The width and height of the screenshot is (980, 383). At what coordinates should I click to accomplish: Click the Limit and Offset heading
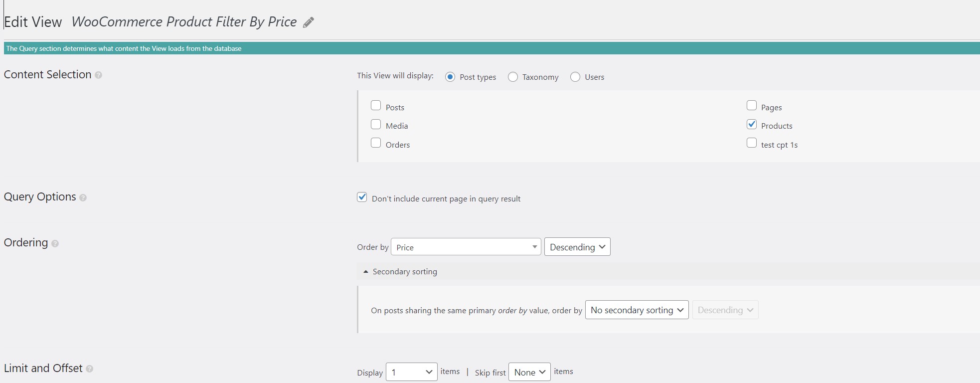pos(43,368)
